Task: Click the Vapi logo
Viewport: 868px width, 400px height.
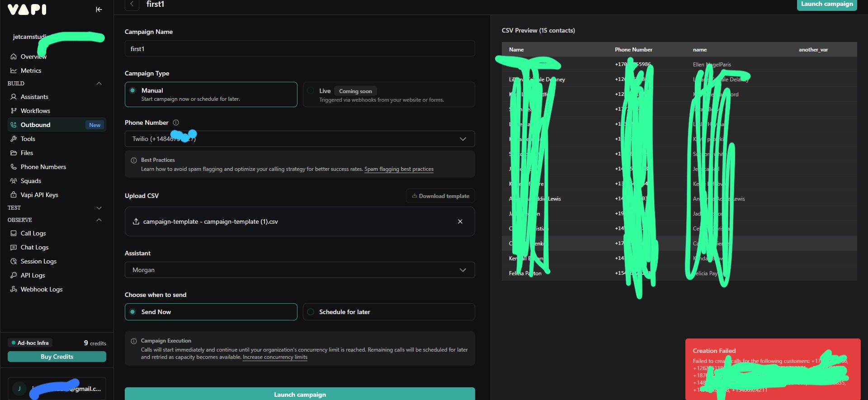Action: click(x=27, y=9)
